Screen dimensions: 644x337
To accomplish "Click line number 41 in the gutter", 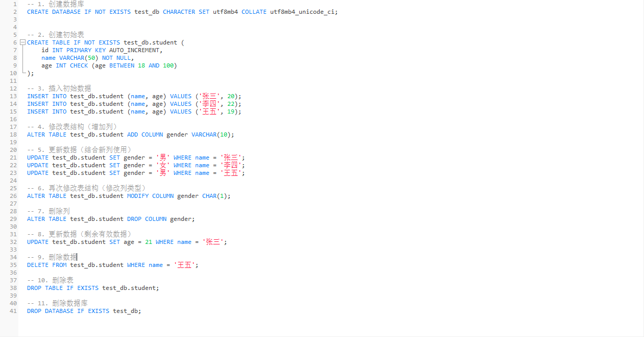I will [13, 310].
